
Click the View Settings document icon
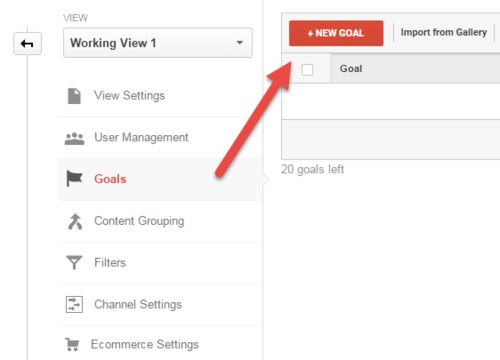click(x=74, y=96)
